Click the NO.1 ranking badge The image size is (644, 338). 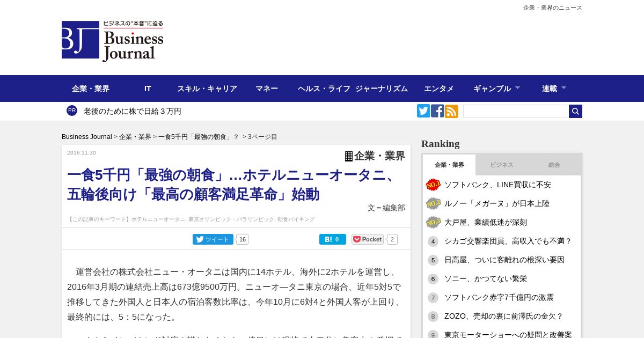tap(433, 185)
